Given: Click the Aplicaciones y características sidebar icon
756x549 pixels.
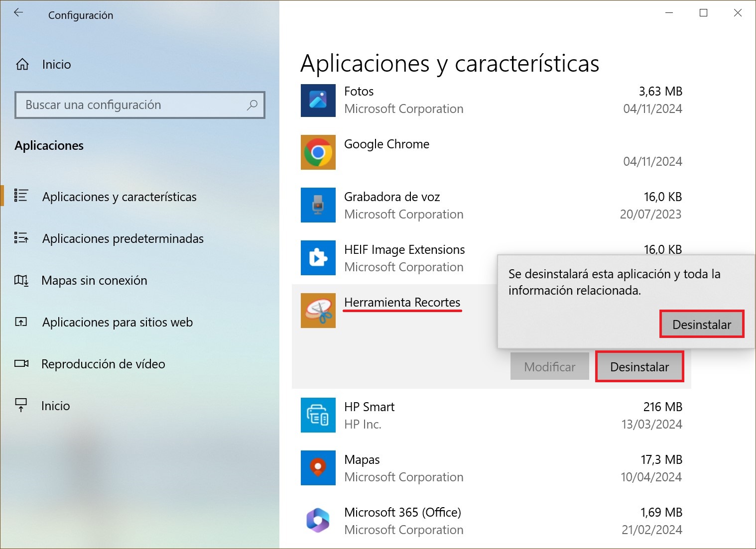Looking at the screenshot, I should click(21, 196).
